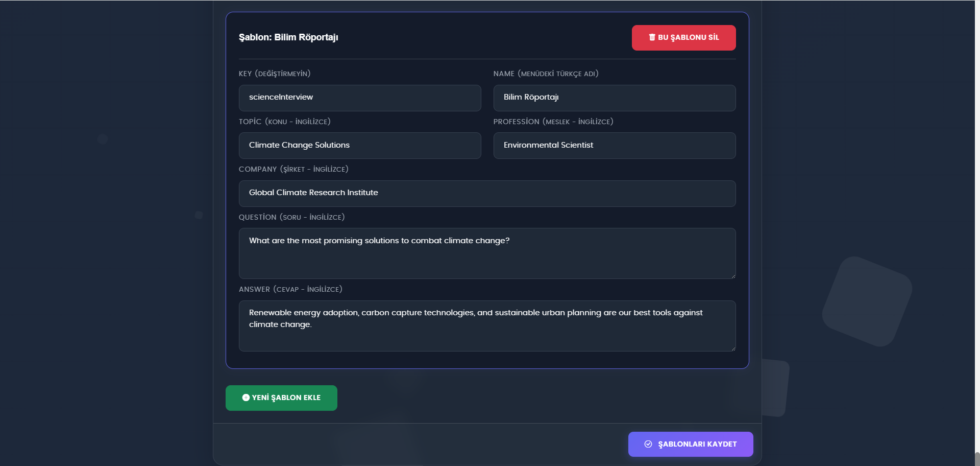
Task: Click the page scrollbar thumb at right edge
Action: [977, 459]
